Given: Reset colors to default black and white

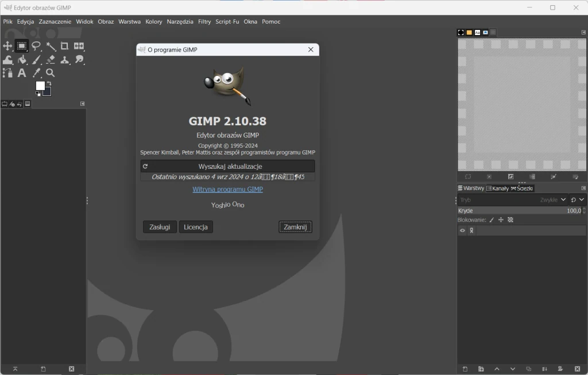Looking at the screenshot, I should pos(38,94).
